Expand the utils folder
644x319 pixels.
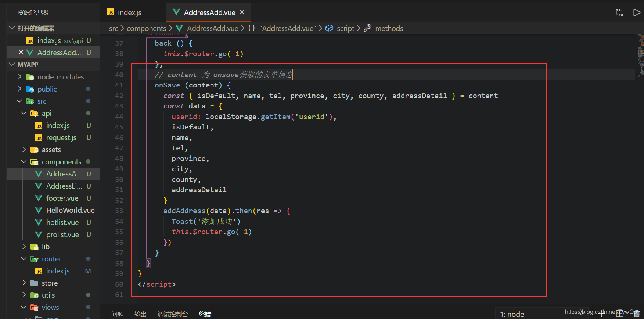(24, 295)
